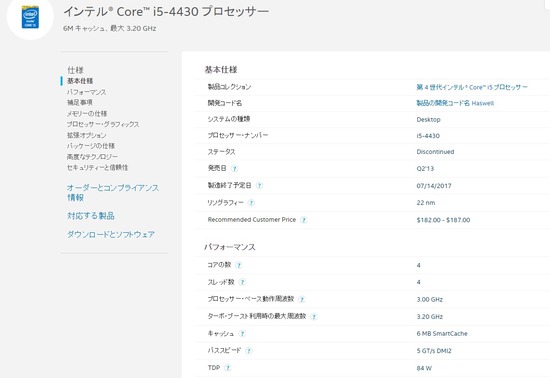Open パッケージの仕様 sidebar entry

(90, 146)
